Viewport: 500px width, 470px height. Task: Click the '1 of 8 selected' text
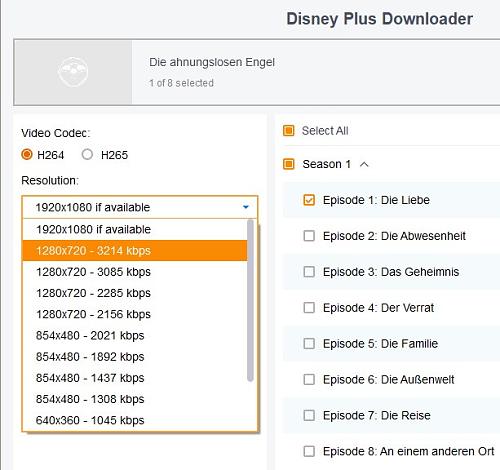[181, 83]
